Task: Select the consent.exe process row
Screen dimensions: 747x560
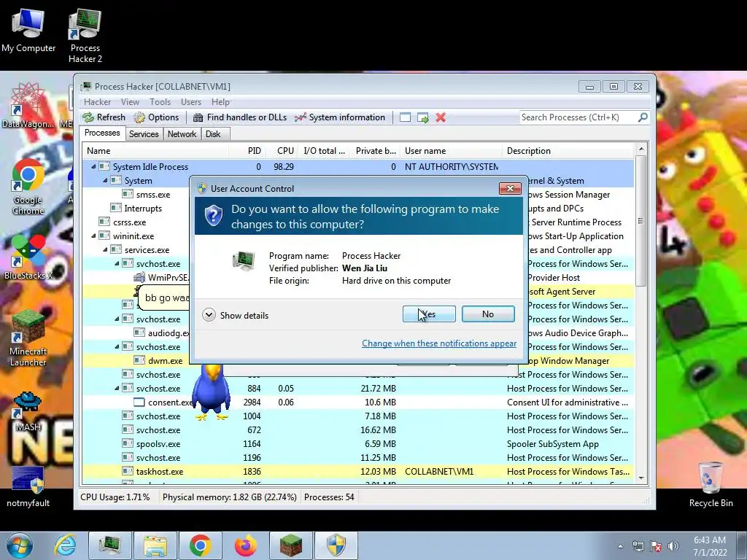Action: pyautogui.click(x=358, y=402)
